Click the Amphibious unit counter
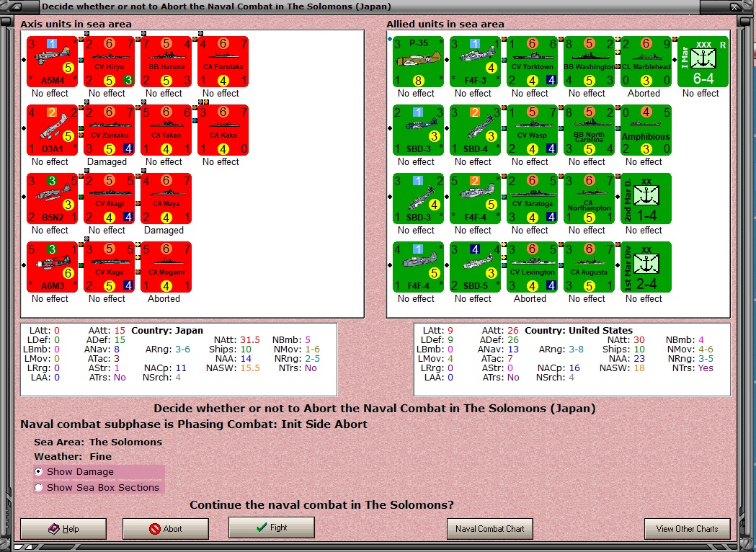Screen dimensions: 756x552 [x=646, y=130]
